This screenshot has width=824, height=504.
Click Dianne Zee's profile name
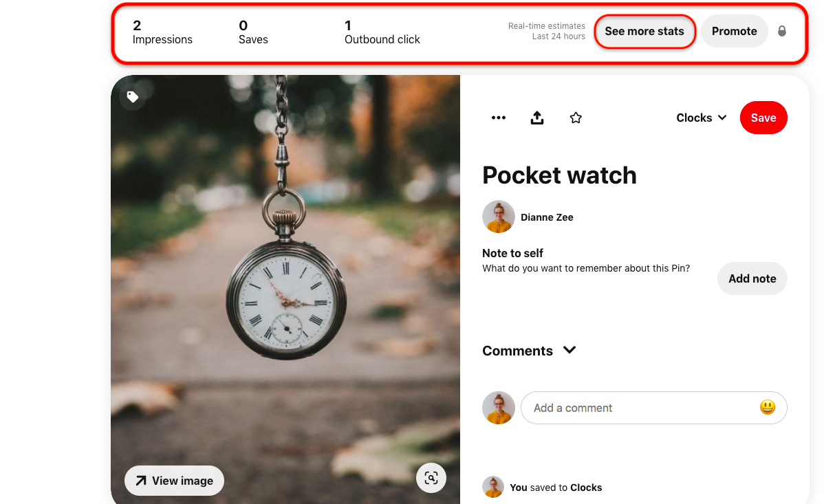pos(546,217)
